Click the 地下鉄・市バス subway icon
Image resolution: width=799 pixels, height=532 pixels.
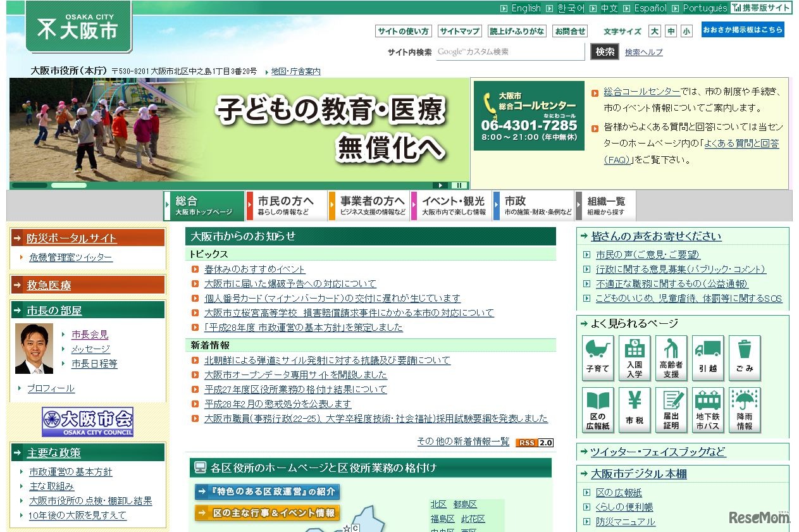click(707, 409)
